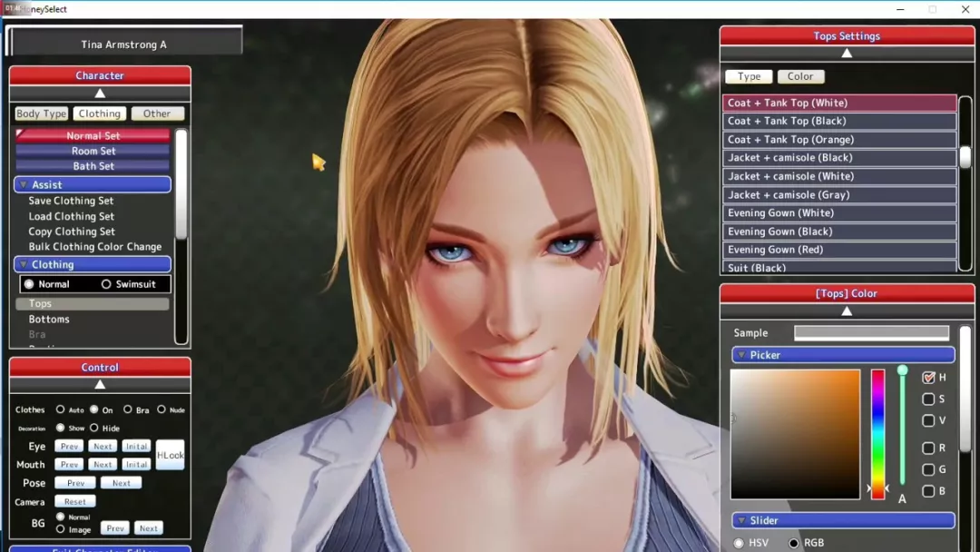The height and width of the screenshot is (552, 980).
Task: Switch the slider mode to HSV
Action: pos(739,543)
